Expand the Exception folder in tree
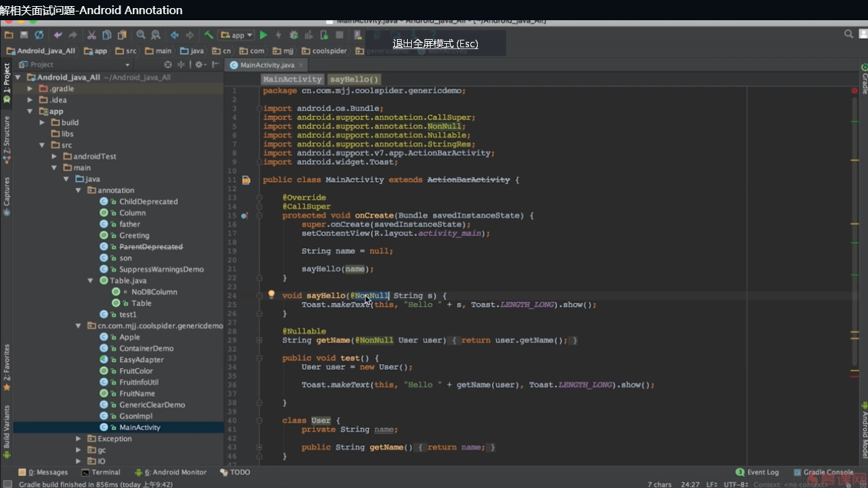The image size is (868, 488). [x=80, y=439]
